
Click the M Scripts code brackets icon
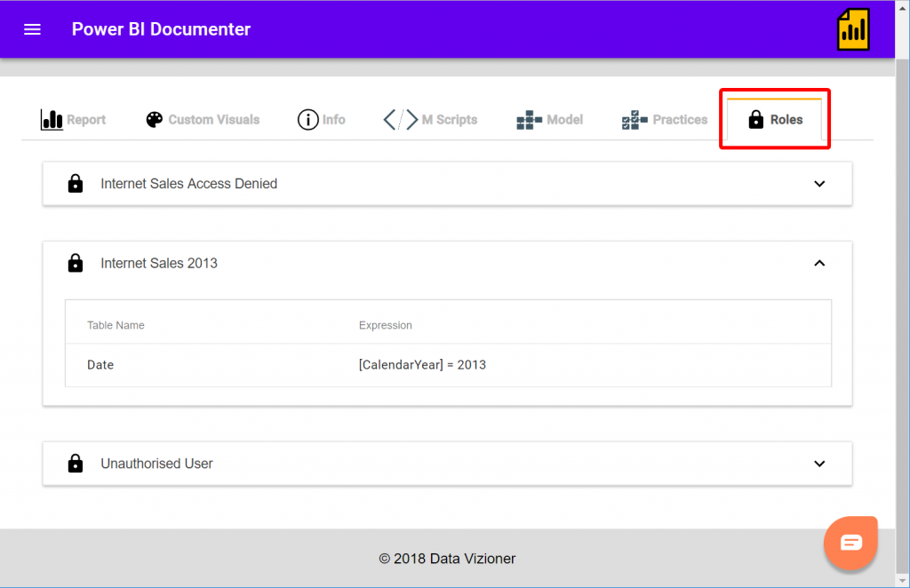pyautogui.click(x=401, y=119)
